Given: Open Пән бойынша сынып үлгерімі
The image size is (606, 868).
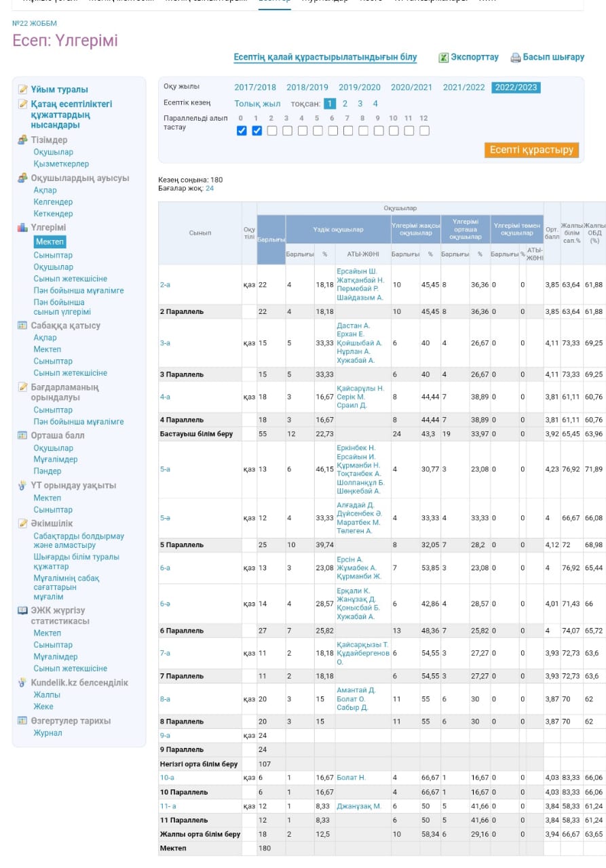Looking at the screenshot, I should (62, 307).
